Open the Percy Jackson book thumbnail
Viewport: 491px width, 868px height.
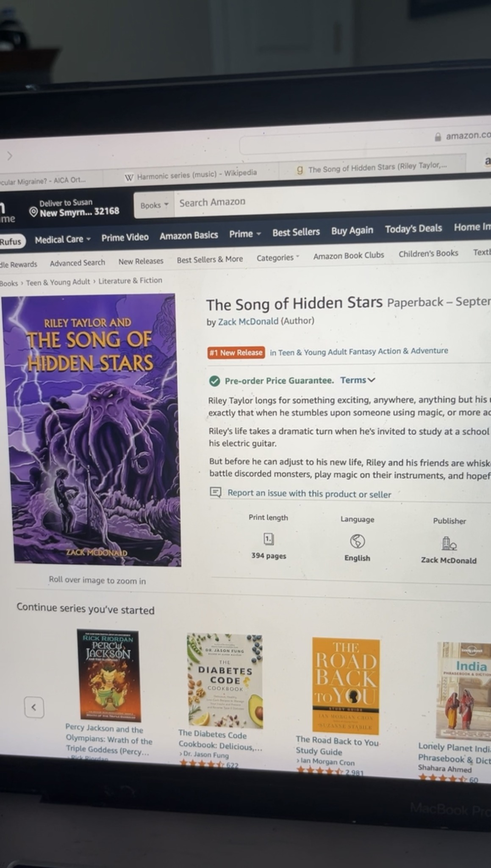109,675
